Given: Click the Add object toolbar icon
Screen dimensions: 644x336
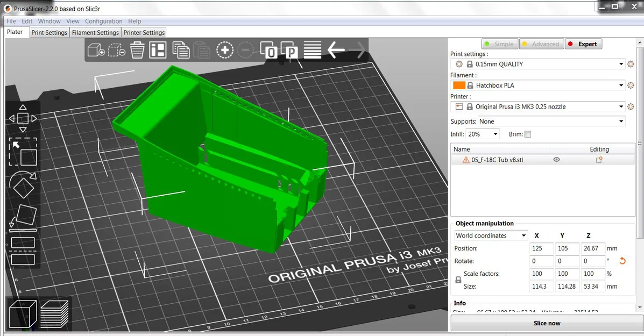Looking at the screenshot, I should 96,51.
